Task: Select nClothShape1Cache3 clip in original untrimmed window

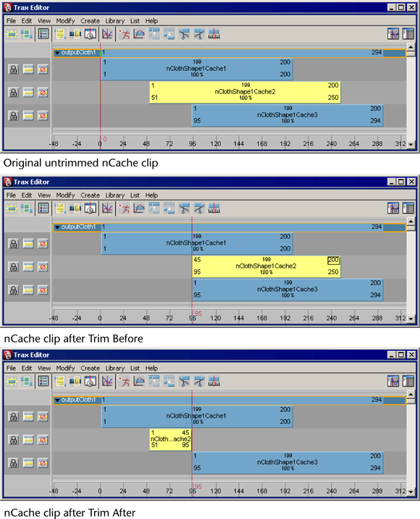Action: pos(287,115)
